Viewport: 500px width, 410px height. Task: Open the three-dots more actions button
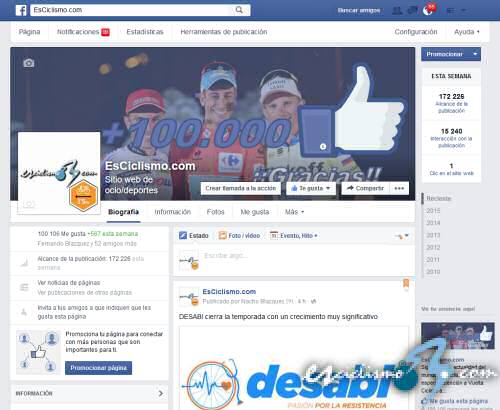(x=399, y=188)
